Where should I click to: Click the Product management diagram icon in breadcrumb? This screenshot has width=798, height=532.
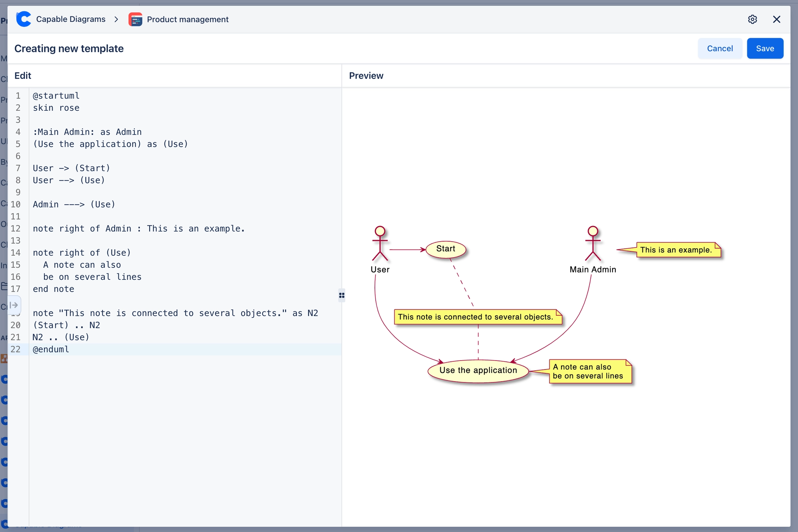coord(135,19)
